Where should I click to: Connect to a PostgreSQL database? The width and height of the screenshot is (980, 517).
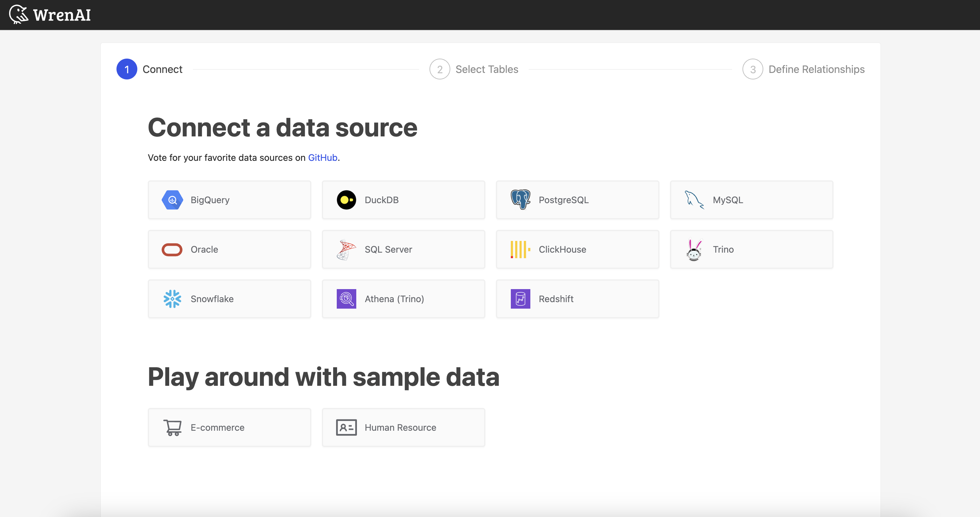(578, 200)
